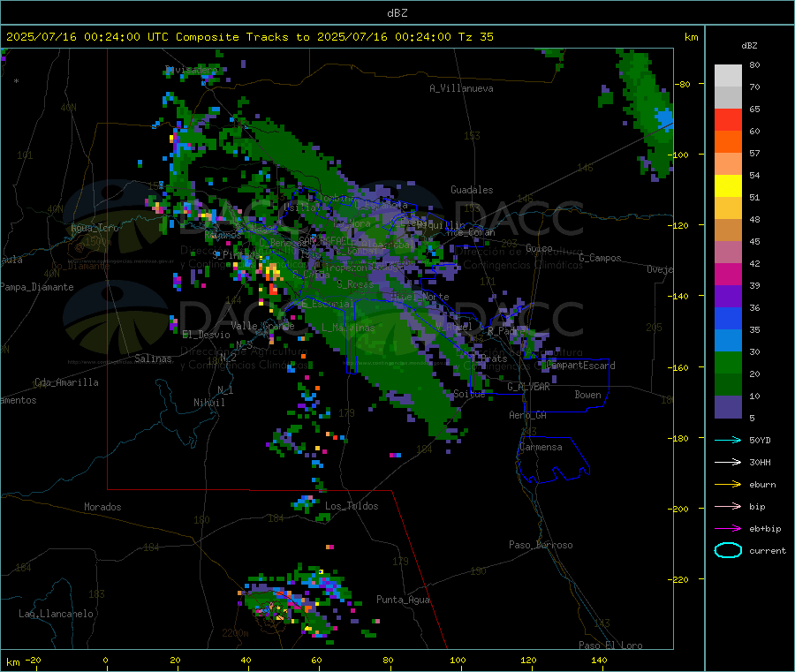Click the 'A_Villanueva' map label
The height and width of the screenshot is (672, 795).
click(461, 88)
